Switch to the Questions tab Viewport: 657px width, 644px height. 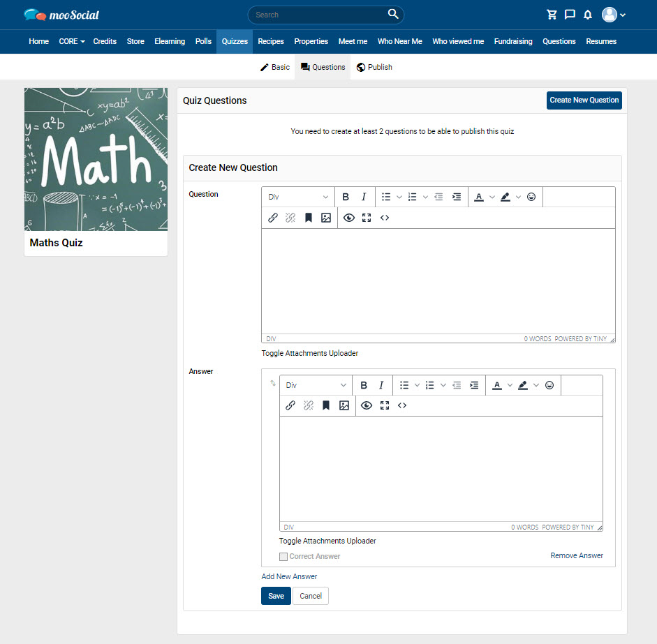323,67
